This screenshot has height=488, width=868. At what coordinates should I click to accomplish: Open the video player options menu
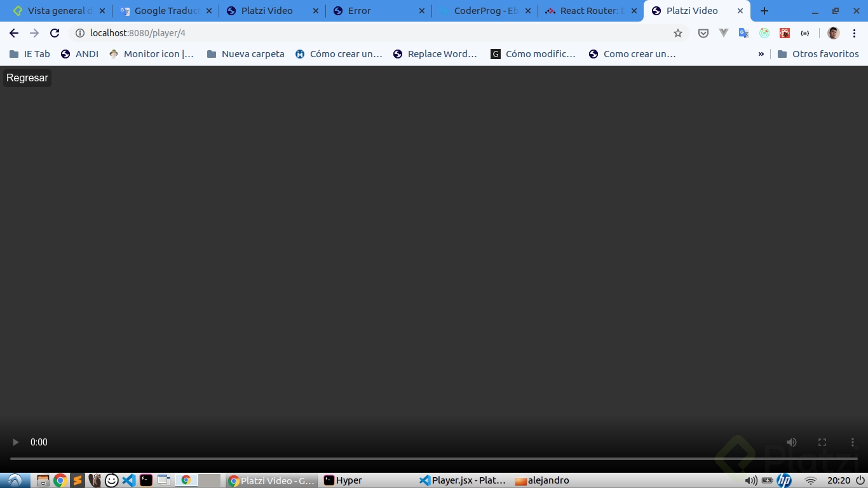[853, 442]
